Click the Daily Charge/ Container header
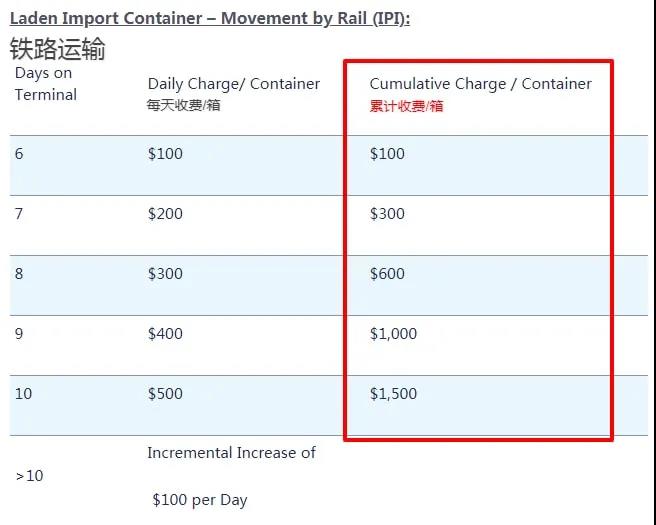 (x=234, y=84)
